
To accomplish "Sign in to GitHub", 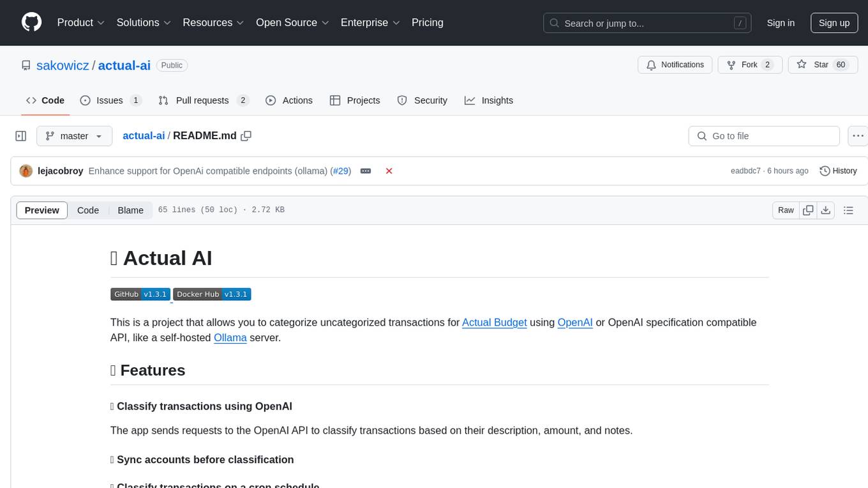I will pos(781,23).
